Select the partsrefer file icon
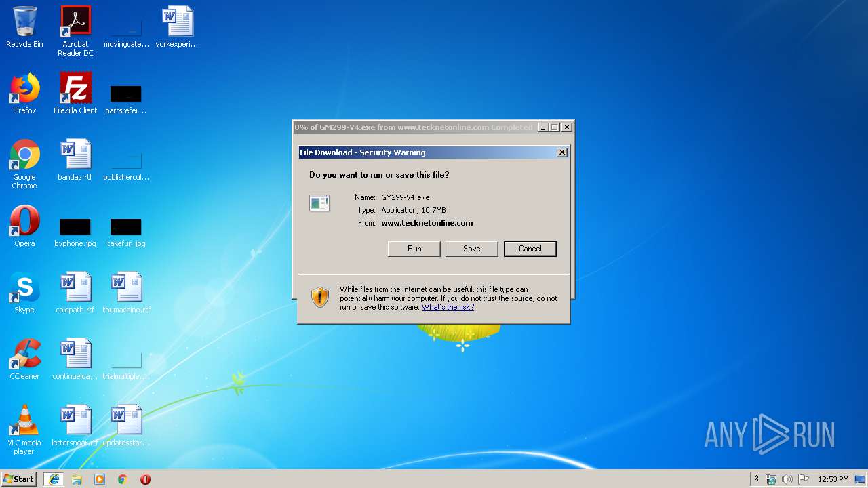 (126, 98)
